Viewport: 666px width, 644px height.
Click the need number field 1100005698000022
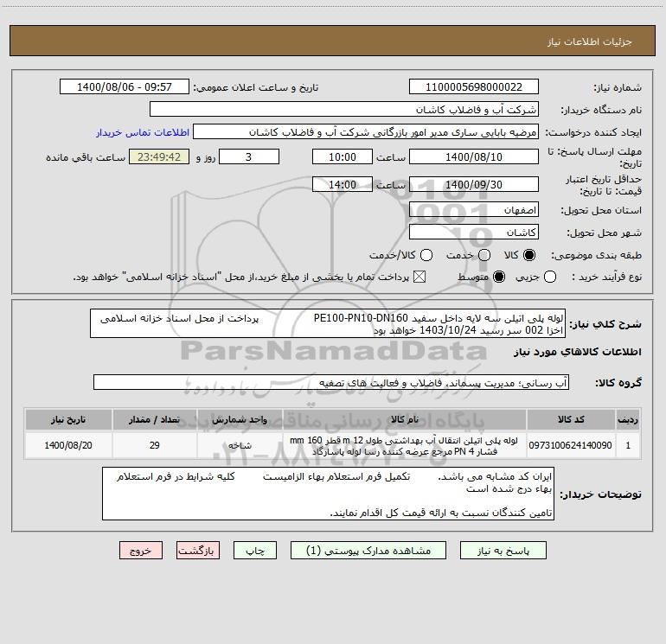[x=474, y=87]
